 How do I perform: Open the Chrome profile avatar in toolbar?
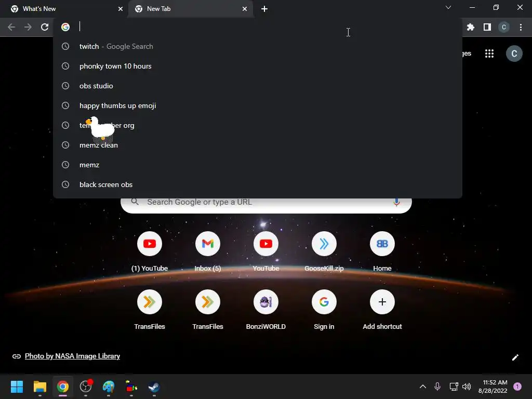[504, 27]
